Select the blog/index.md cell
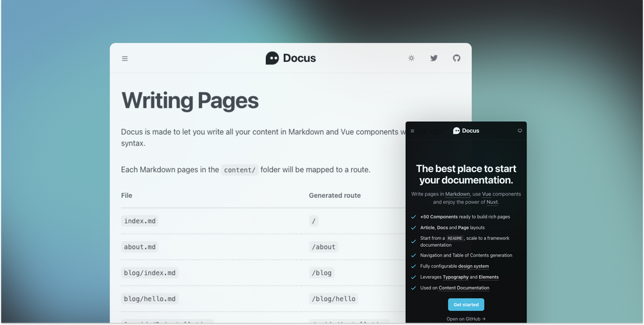This screenshot has width=644, height=325. [149, 273]
